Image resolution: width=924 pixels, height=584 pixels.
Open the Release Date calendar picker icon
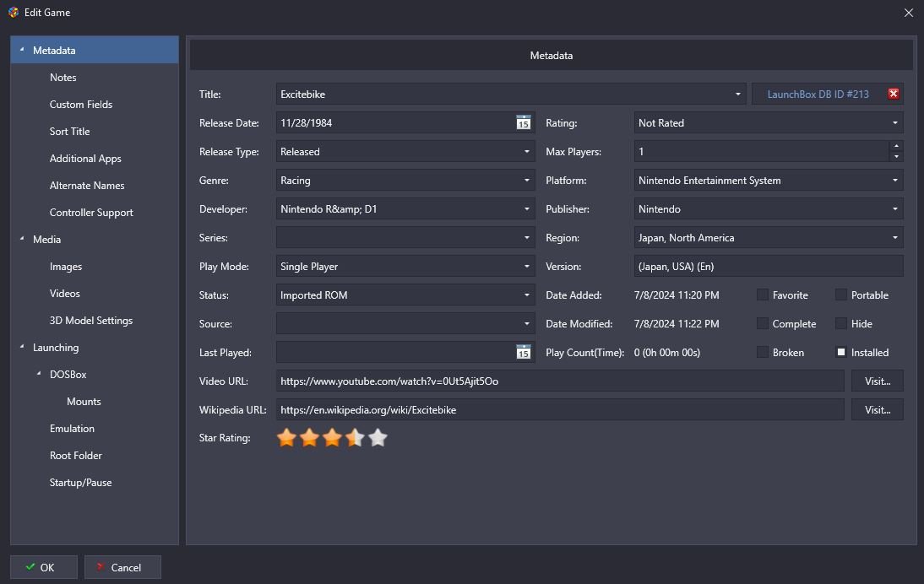coord(524,122)
